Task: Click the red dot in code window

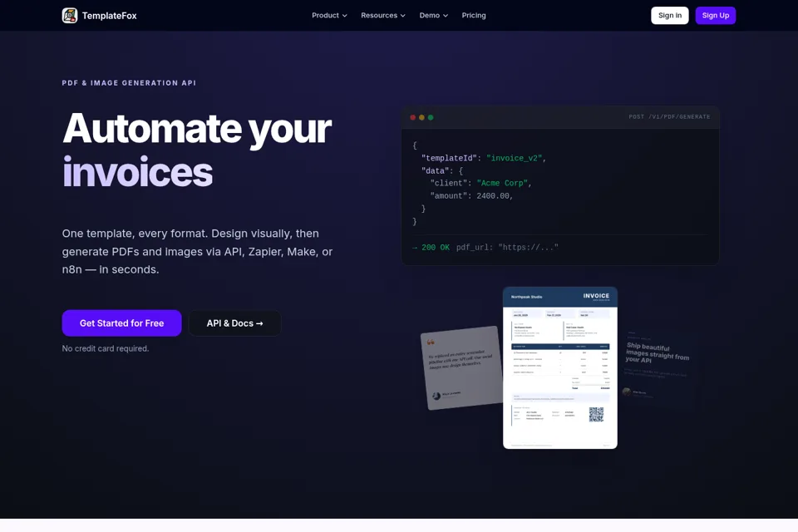Action: [413, 117]
